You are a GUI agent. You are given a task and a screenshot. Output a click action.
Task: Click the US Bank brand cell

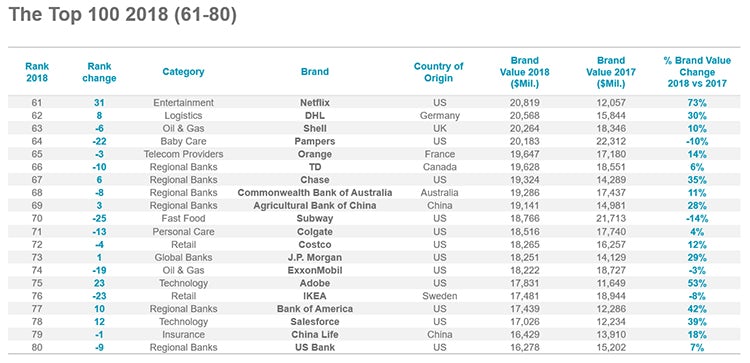(x=315, y=348)
